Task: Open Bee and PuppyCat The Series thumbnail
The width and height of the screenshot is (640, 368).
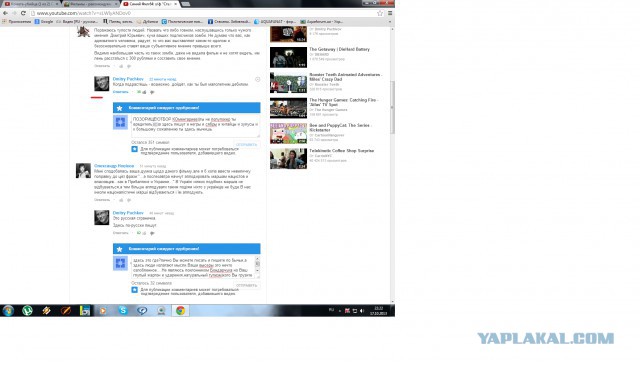Action: tap(288, 133)
